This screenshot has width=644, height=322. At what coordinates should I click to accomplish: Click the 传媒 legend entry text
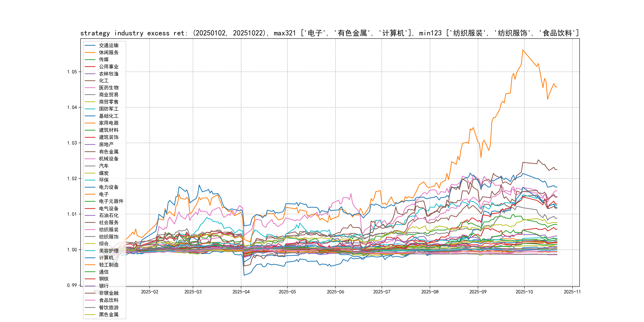[x=104, y=59]
